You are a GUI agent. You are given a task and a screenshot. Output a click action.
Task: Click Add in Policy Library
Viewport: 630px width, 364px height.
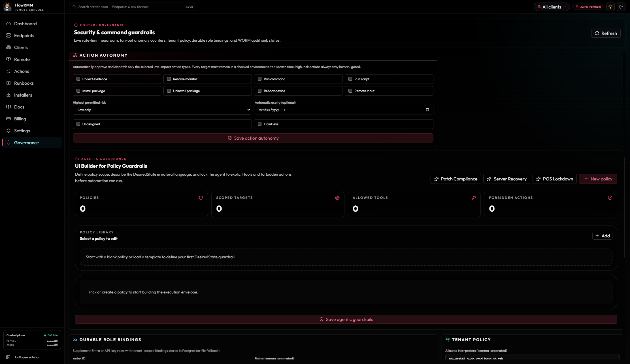(602, 236)
